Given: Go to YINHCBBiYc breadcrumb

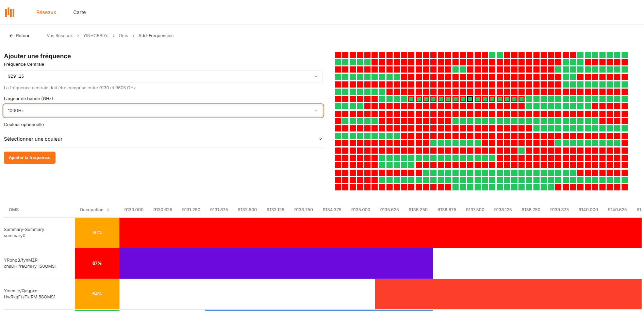Looking at the screenshot, I should click(x=96, y=36).
